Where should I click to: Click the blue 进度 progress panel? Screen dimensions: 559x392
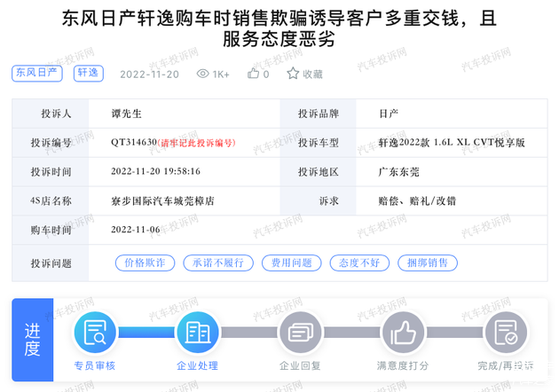(x=33, y=340)
